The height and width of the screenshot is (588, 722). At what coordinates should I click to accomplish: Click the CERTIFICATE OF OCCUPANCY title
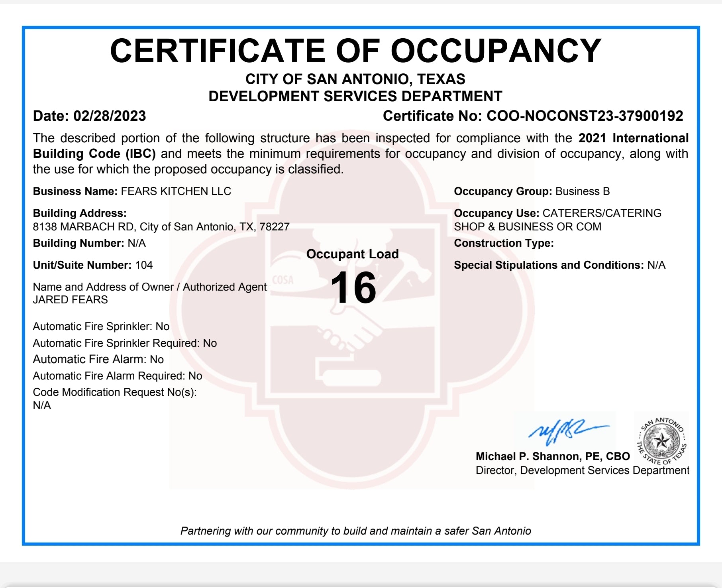357,50
